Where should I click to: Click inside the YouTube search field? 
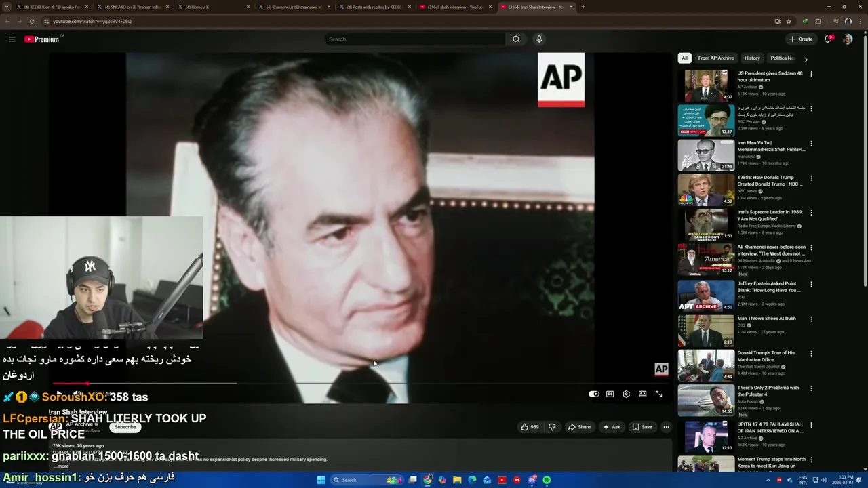tap(415, 39)
